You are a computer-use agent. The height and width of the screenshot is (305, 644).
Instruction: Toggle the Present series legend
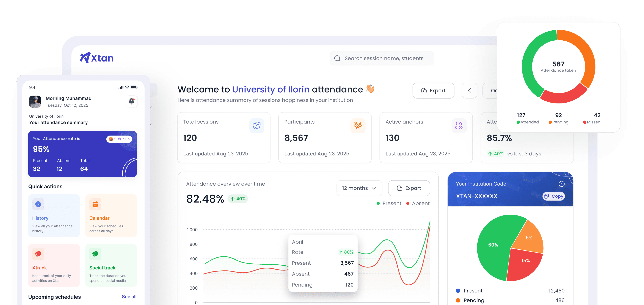pyautogui.click(x=389, y=204)
